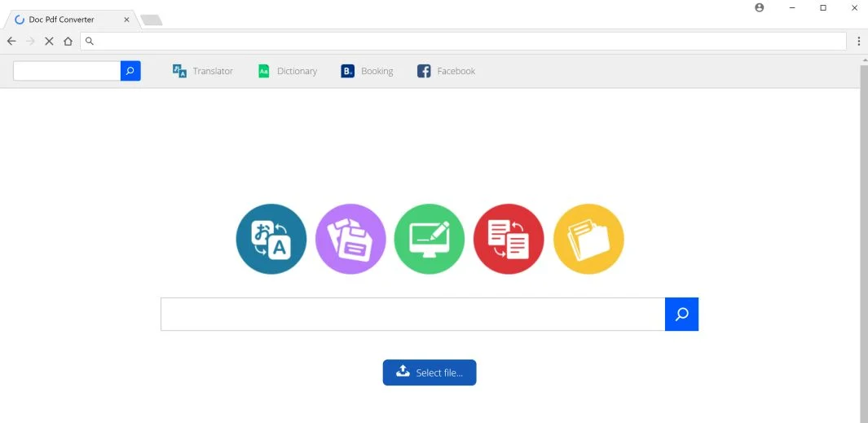Click the vertical page scrollbar

864,244
